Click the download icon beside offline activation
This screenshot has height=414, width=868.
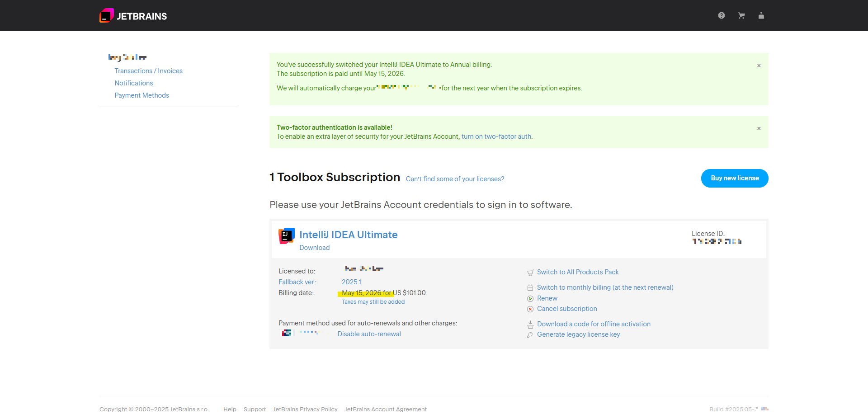[530, 325]
